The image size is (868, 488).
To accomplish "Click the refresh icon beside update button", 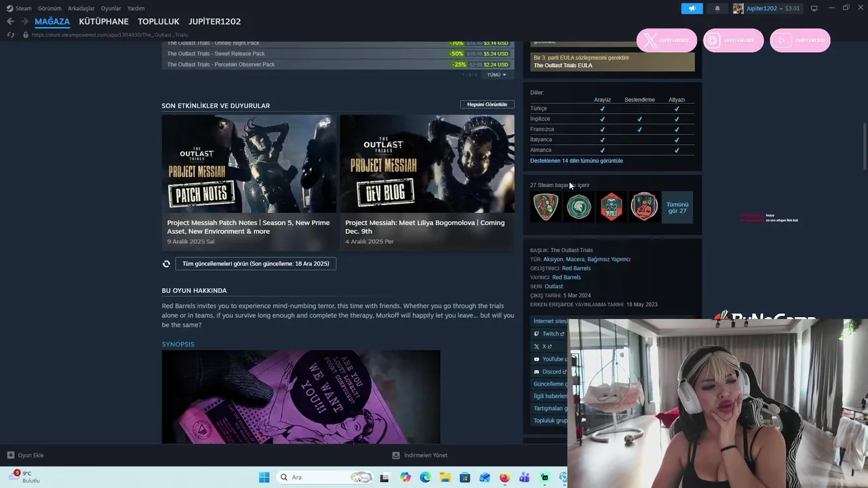I will 166,264.
